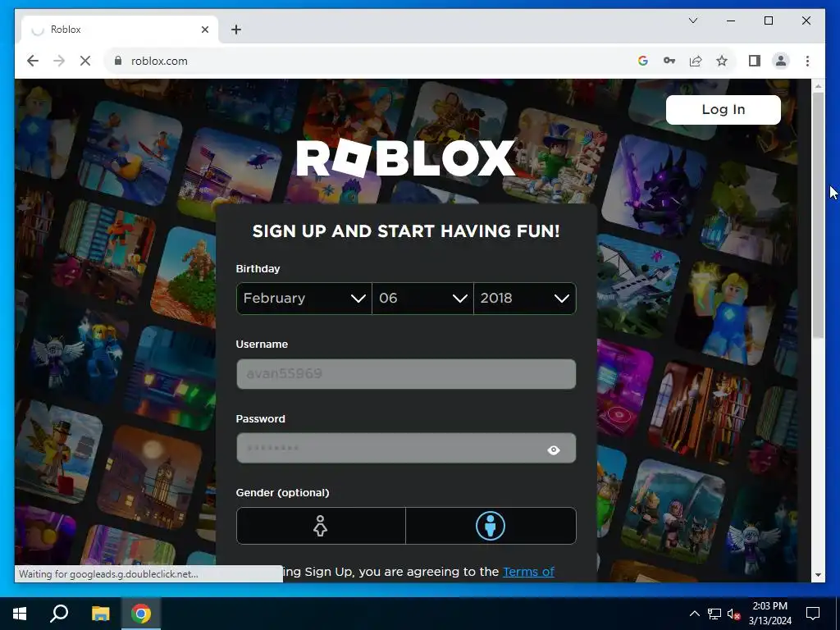Click the share this page icon
Viewport: 840px width, 630px height.
696,61
